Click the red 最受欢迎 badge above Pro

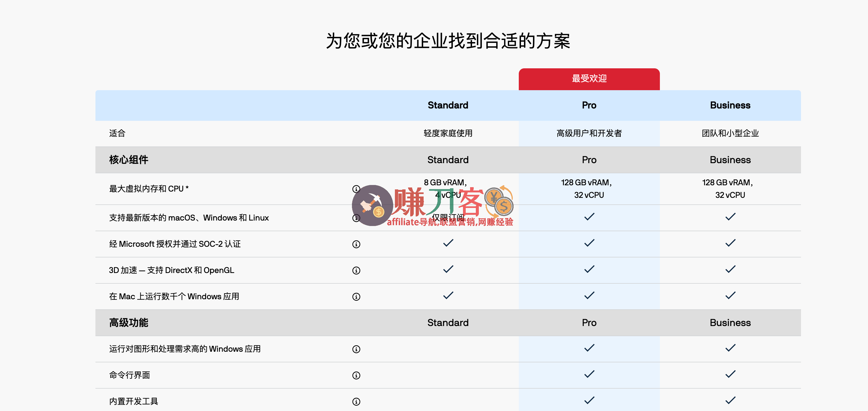589,78
